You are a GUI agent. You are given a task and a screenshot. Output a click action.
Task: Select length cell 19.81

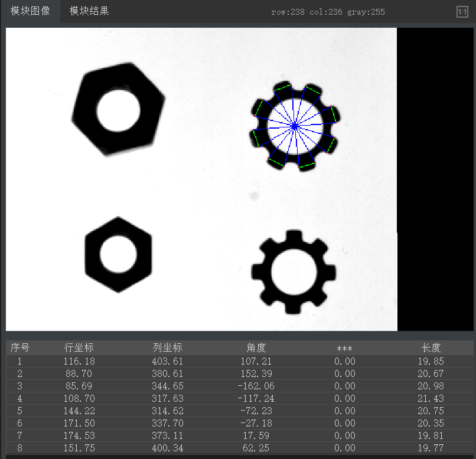[x=431, y=435]
